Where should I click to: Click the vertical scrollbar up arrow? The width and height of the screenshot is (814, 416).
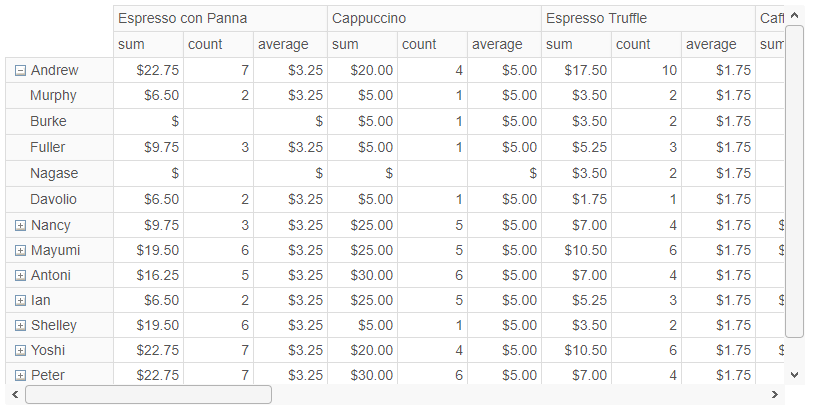pos(794,16)
